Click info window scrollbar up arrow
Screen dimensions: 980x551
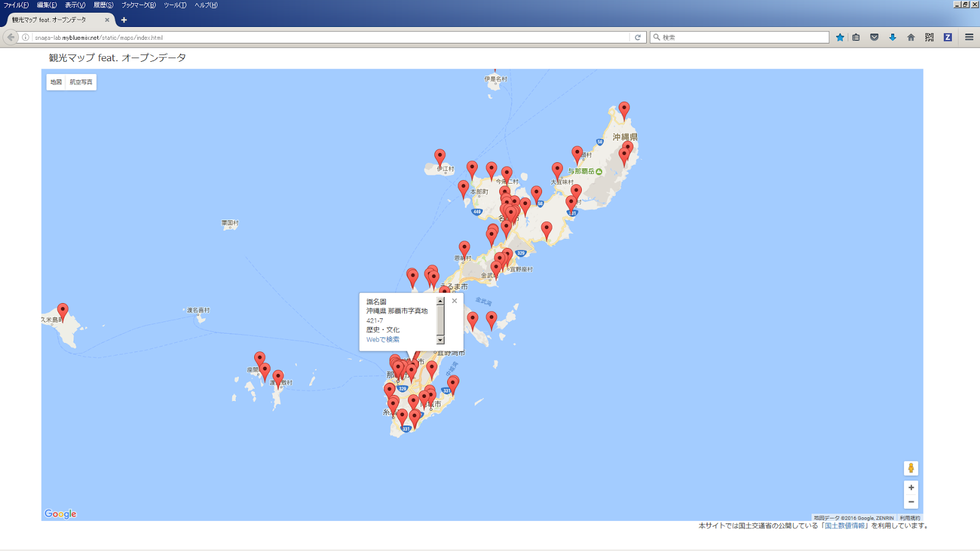pyautogui.click(x=440, y=301)
